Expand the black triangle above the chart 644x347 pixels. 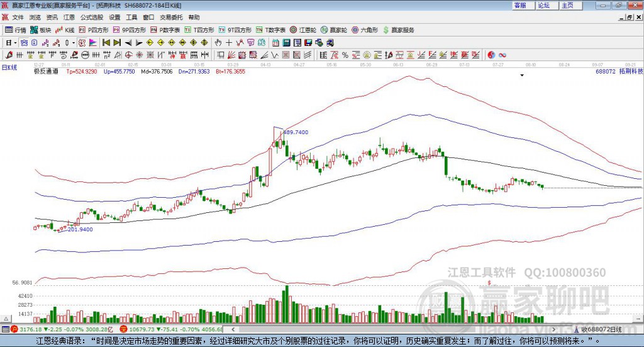coord(521,75)
